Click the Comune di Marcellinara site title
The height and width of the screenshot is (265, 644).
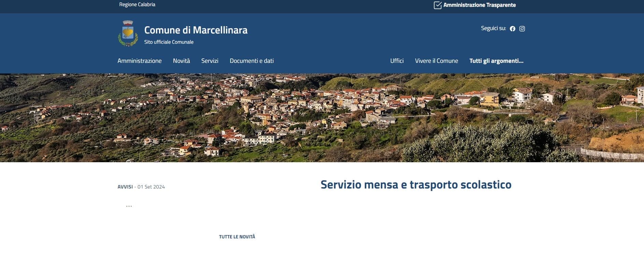(x=196, y=30)
